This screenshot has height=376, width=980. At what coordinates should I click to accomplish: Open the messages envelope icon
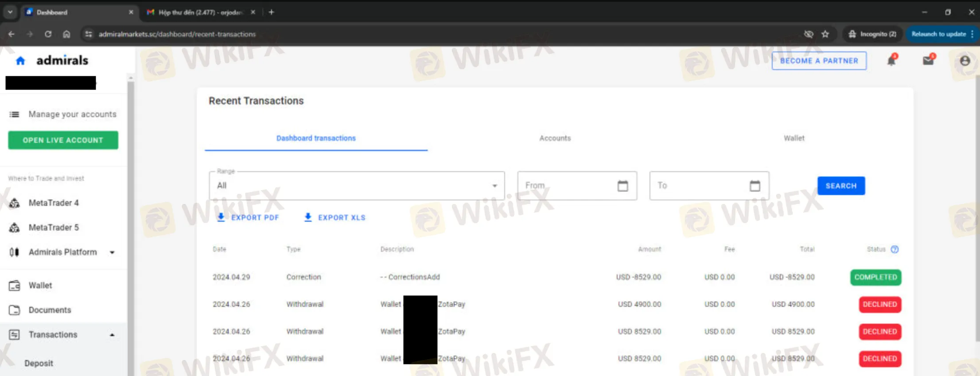[x=928, y=60]
